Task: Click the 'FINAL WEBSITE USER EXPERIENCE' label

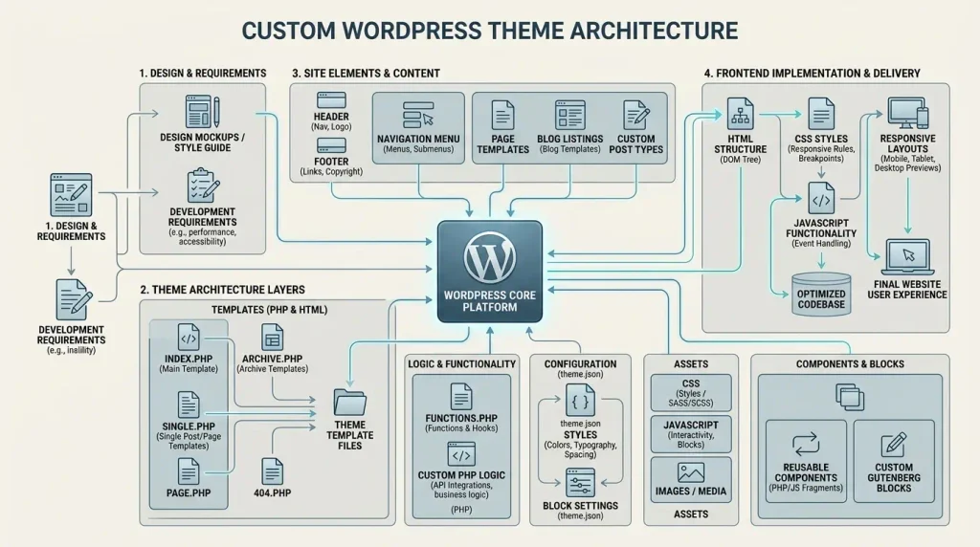Action: 907,289
